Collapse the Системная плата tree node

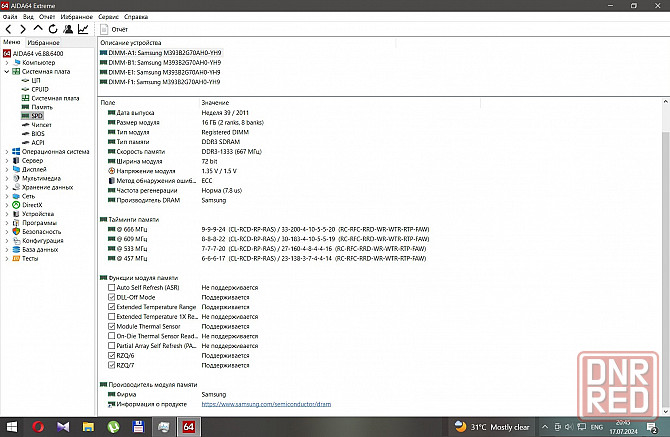[7, 71]
